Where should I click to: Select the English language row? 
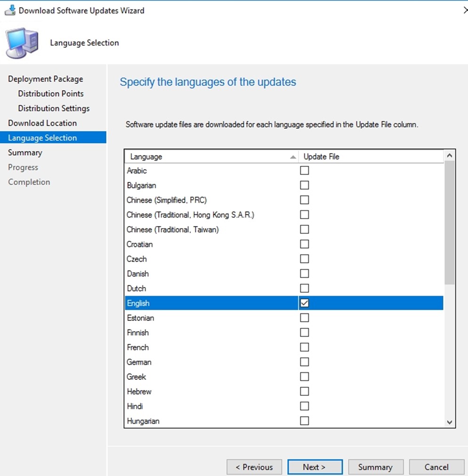tap(284, 303)
